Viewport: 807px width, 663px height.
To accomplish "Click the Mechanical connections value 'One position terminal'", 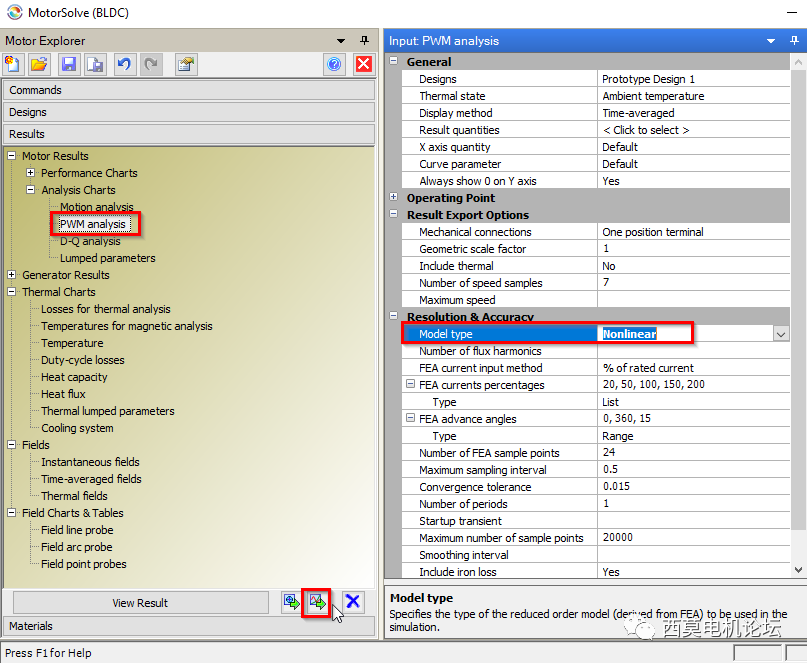I will pyautogui.click(x=693, y=232).
